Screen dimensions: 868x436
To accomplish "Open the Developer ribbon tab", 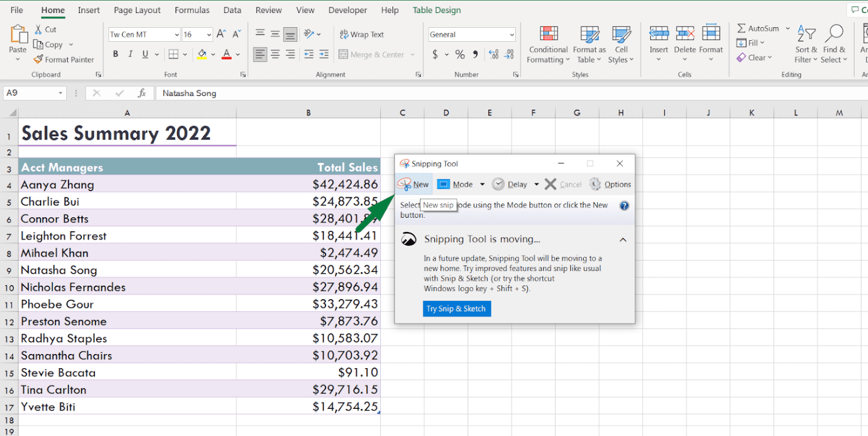I will click(x=348, y=10).
